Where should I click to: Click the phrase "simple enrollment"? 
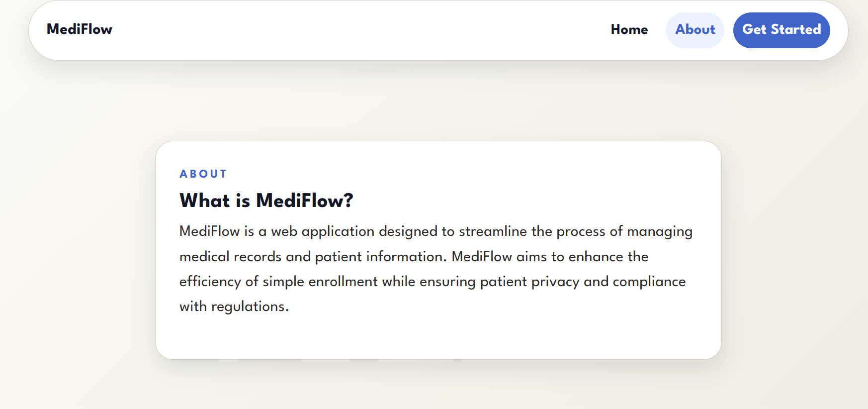click(320, 282)
